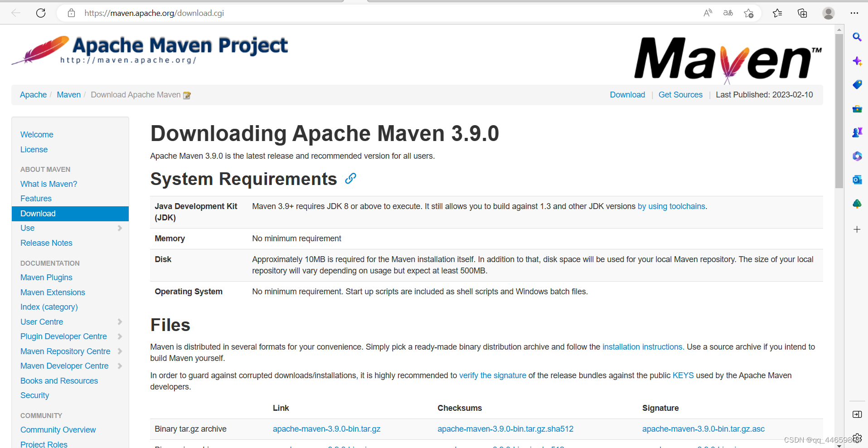Open Community Overview in the sidebar
Image resolution: width=868 pixels, height=448 pixels.
tap(58, 430)
